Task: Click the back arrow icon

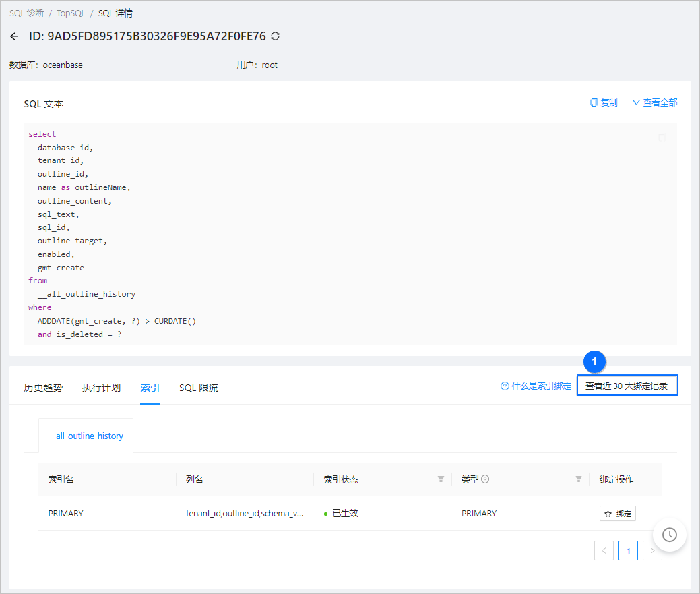Action: (x=14, y=36)
